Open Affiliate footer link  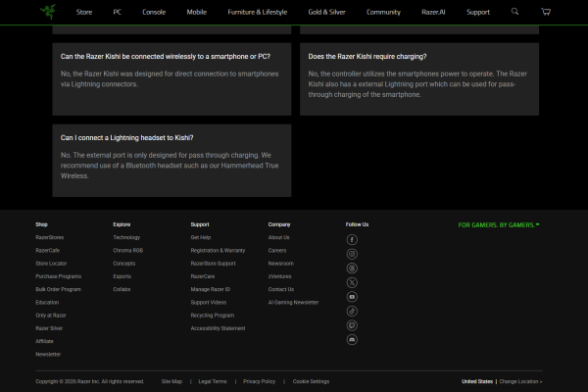point(45,341)
